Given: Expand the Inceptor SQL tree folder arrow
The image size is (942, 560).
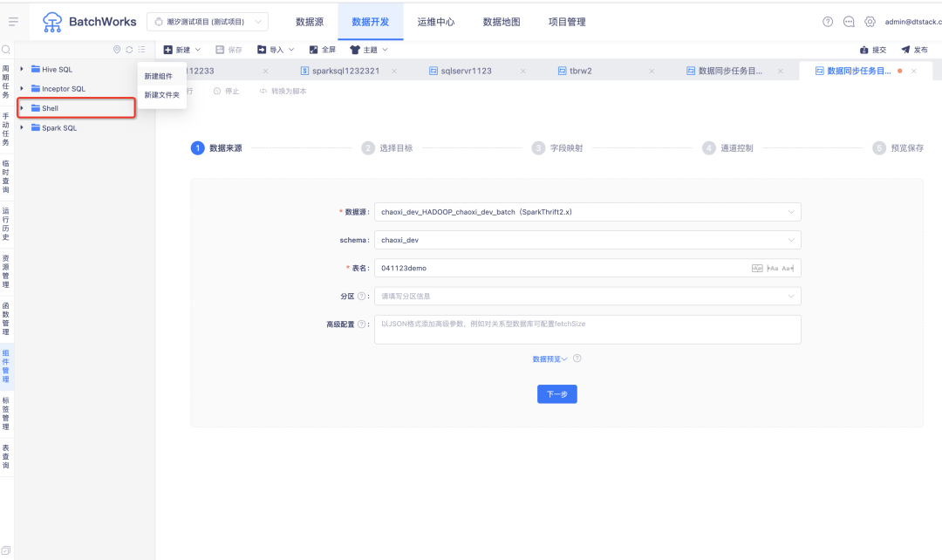Looking at the screenshot, I should tap(22, 88).
